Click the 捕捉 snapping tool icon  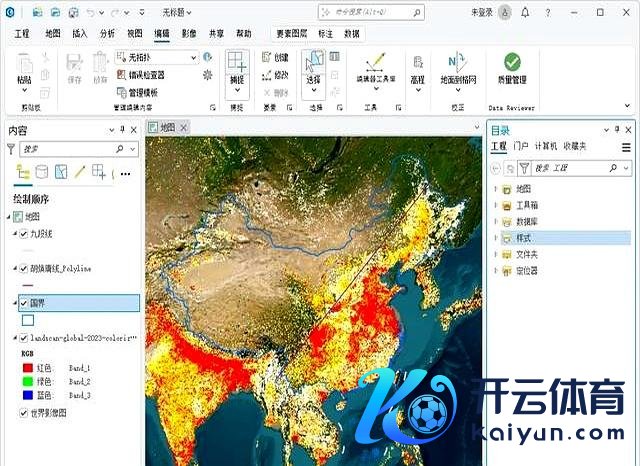[236, 64]
